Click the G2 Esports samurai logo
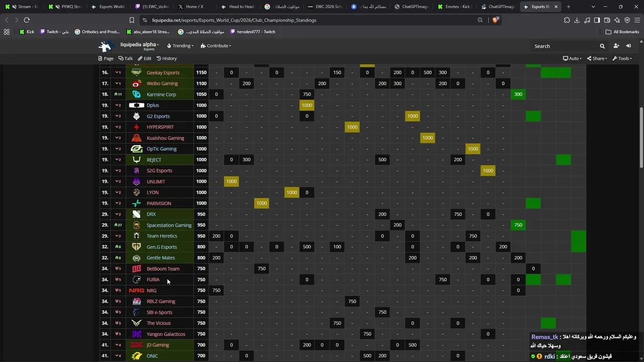This screenshot has height=362, width=644. (136, 116)
